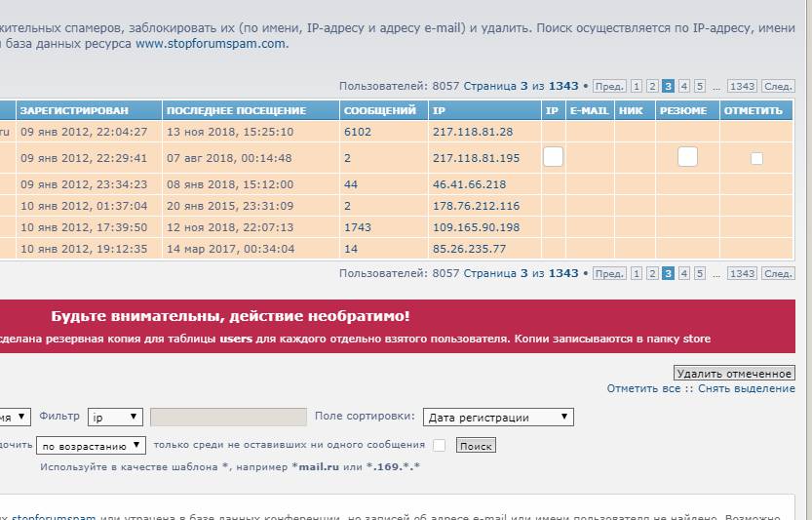Go to previous page below the table
Image resolution: width=812 pixels, height=520 pixels.
[609, 273]
